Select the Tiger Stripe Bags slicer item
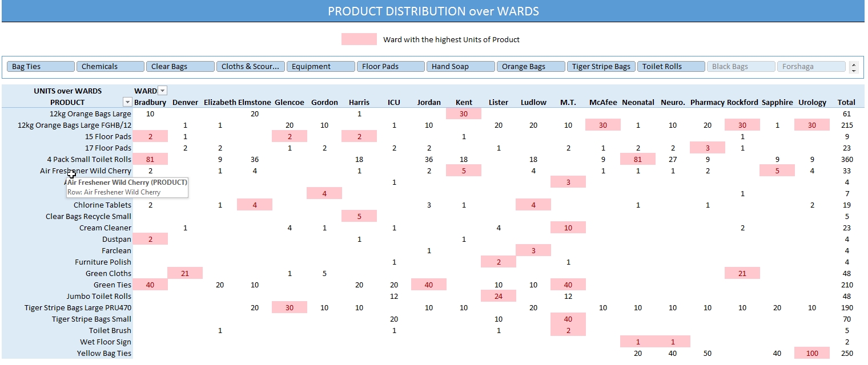 click(x=601, y=67)
